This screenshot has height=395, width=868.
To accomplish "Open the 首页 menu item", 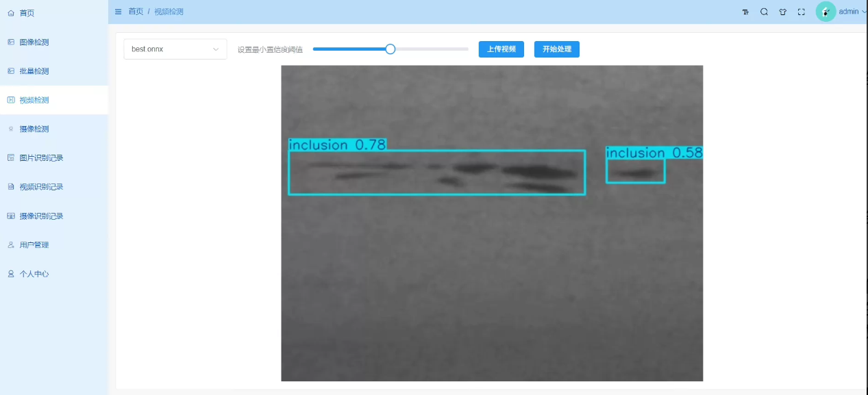I will click(54, 13).
